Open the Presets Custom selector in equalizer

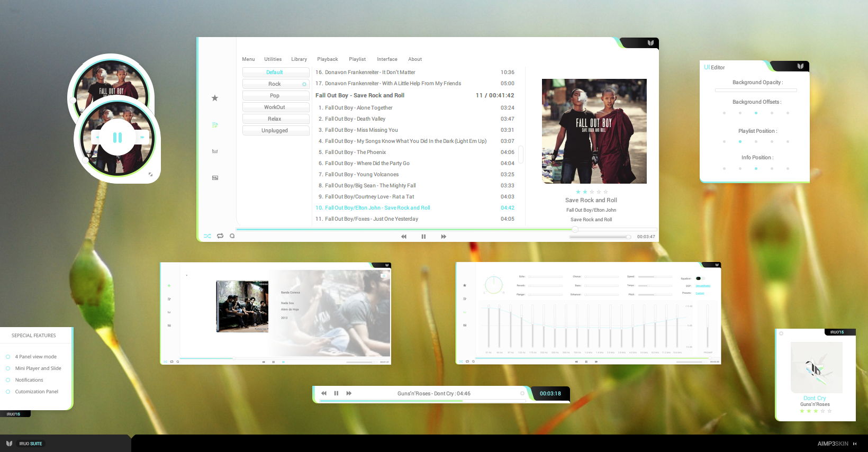click(x=700, y=293)
